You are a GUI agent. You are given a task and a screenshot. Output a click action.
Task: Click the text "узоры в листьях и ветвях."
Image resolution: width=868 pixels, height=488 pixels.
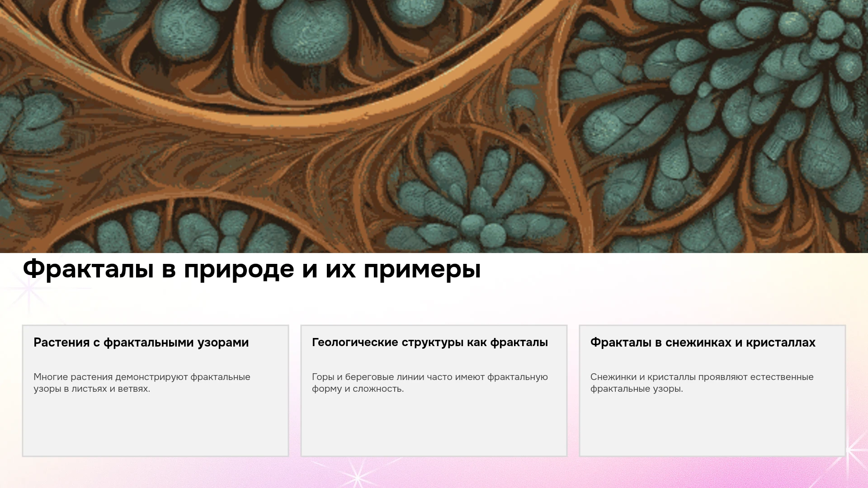point(92,389)
